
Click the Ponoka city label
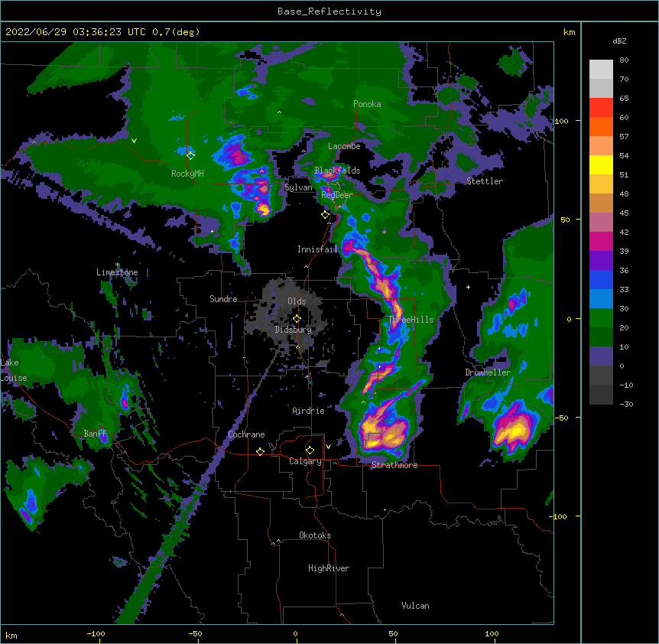367,104
